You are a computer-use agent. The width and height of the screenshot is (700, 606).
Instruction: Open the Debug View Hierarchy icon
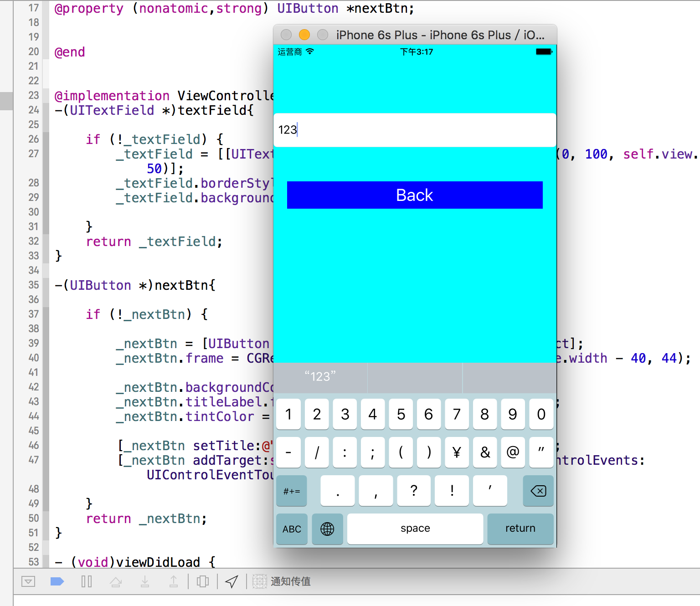pyautogui.click(x=203, y=581)
